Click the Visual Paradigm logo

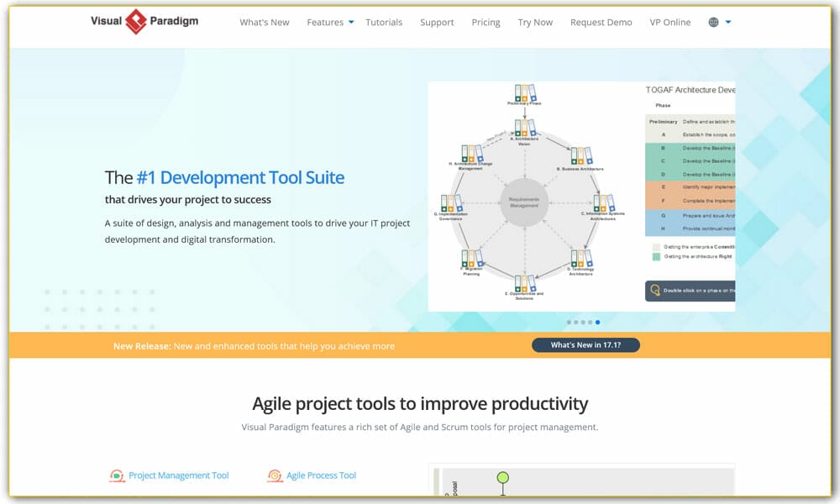pos(144,21)
